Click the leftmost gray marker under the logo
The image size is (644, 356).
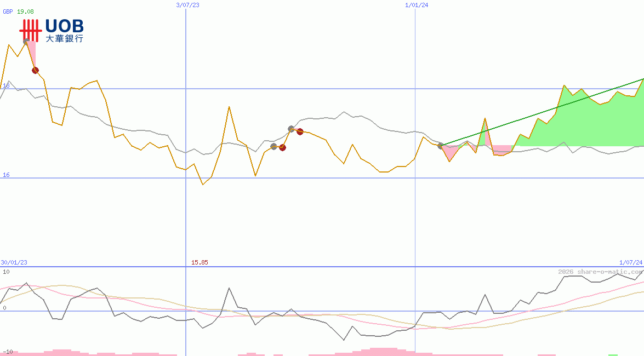tap(25, 39)
